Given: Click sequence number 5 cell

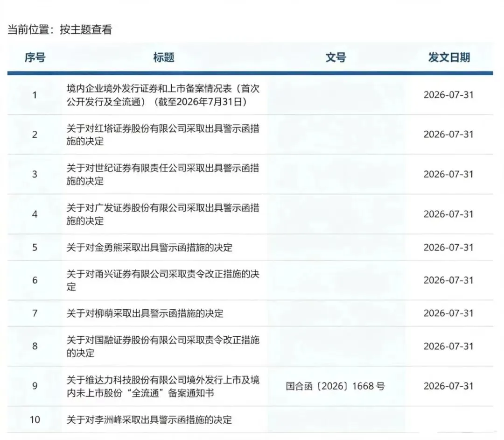Looking at the screenshot, I should coord(35,248).
